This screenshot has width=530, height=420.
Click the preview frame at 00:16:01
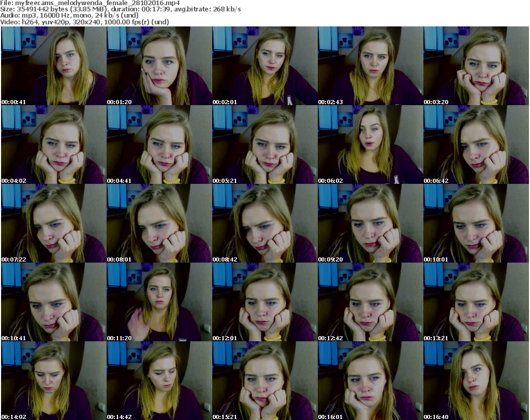coord(371,381)
